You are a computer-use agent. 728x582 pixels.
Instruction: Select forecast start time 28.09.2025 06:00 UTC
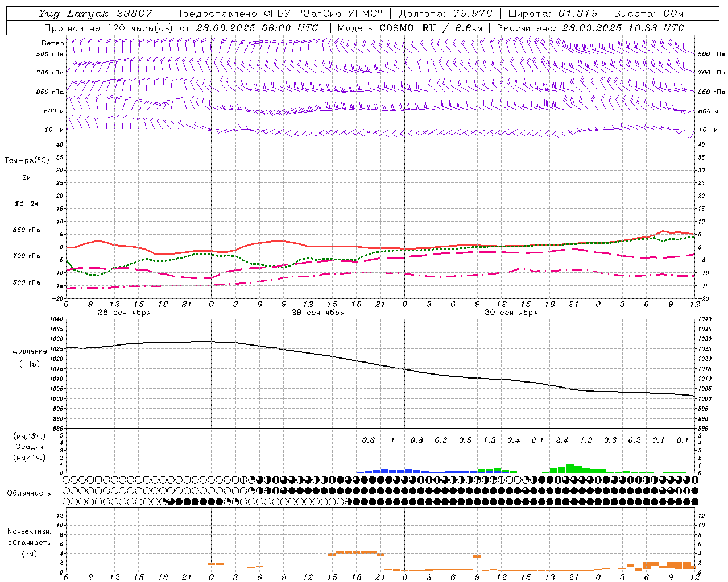257,28
